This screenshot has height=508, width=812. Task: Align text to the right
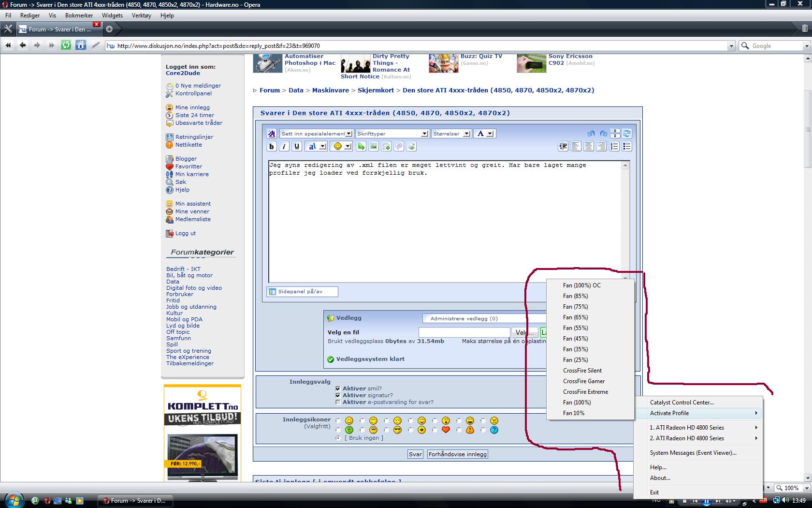[x=601, y=147]
